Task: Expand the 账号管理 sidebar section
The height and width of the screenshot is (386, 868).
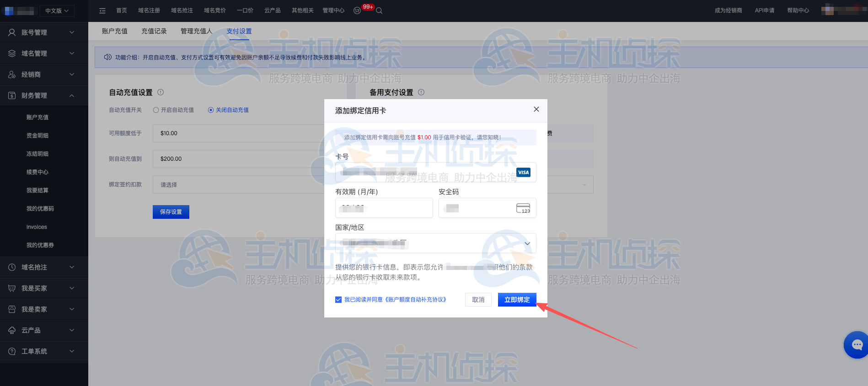Action: (x=72, y=32)
